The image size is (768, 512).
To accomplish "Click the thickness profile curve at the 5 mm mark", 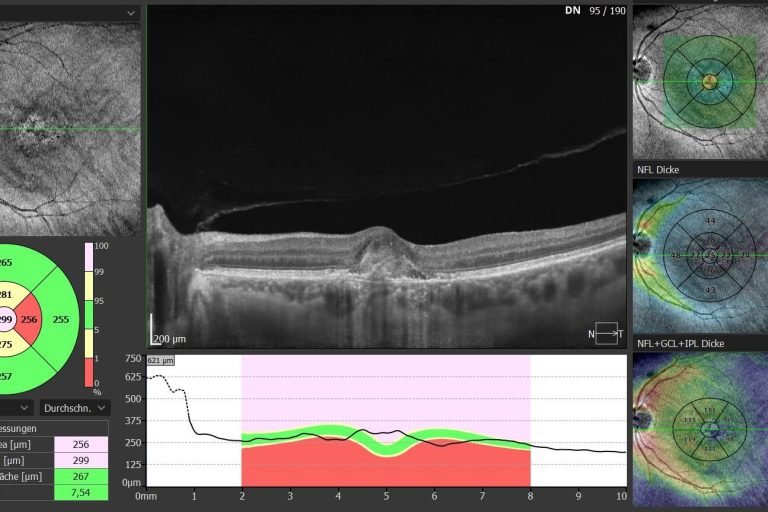I will point(386,433).
